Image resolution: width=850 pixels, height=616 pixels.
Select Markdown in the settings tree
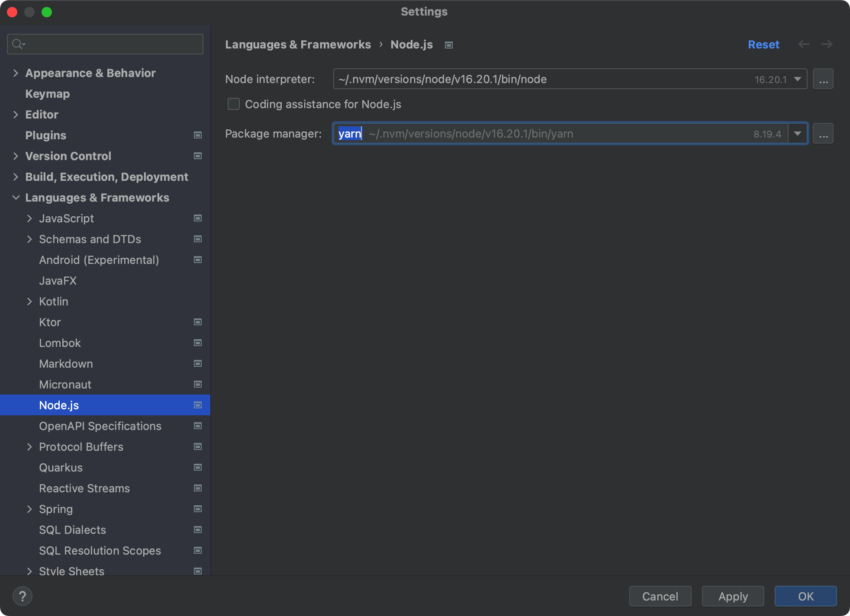click(66, 364)
